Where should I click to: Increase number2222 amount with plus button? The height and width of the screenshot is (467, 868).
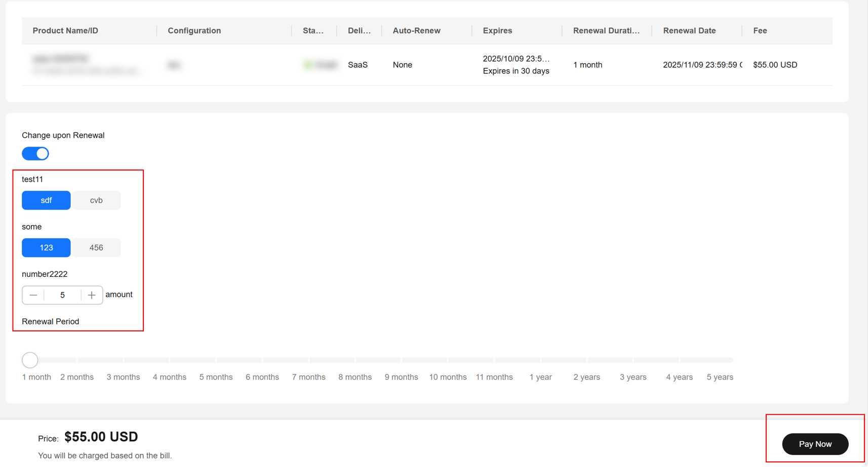[92, 295]
